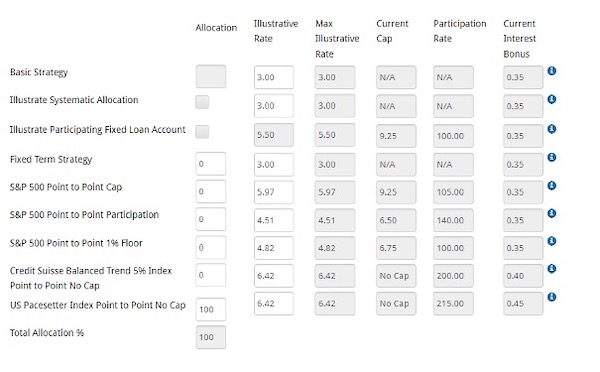Image resolution: width=600 pixels, height=372 pixels.
Task: Click S&P 500 Point to Point Cap allocation box
Action: tap(210, 191)
